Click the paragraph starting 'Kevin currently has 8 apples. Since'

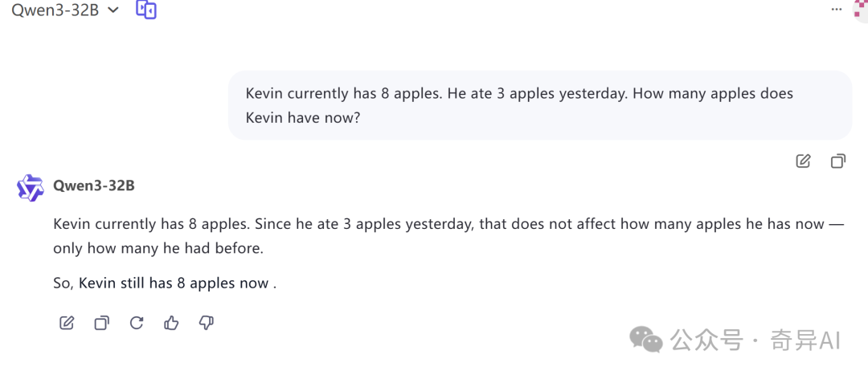(x=448, y=236)
